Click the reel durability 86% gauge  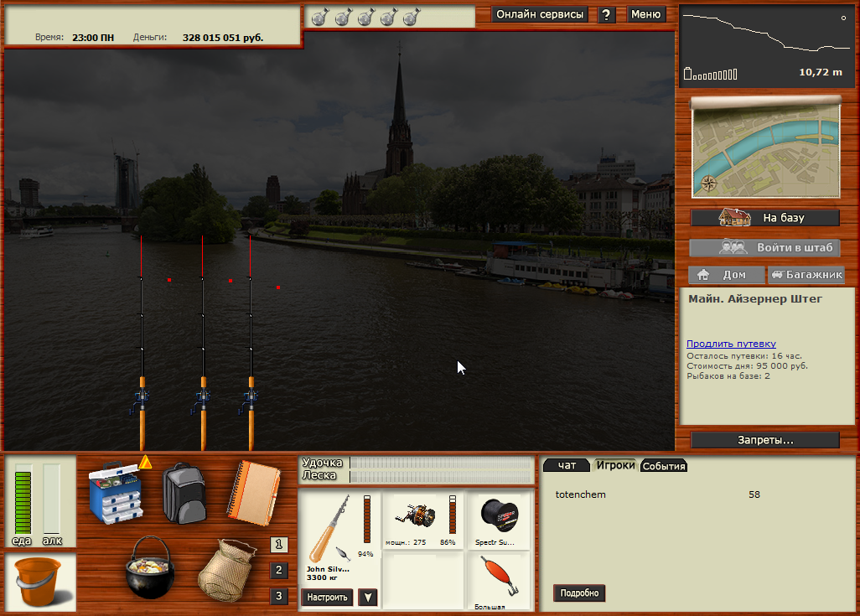click(453, 515)
